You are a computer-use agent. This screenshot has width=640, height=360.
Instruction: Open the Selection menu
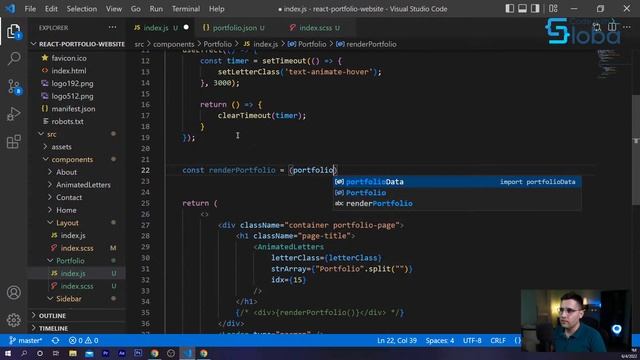82,9
